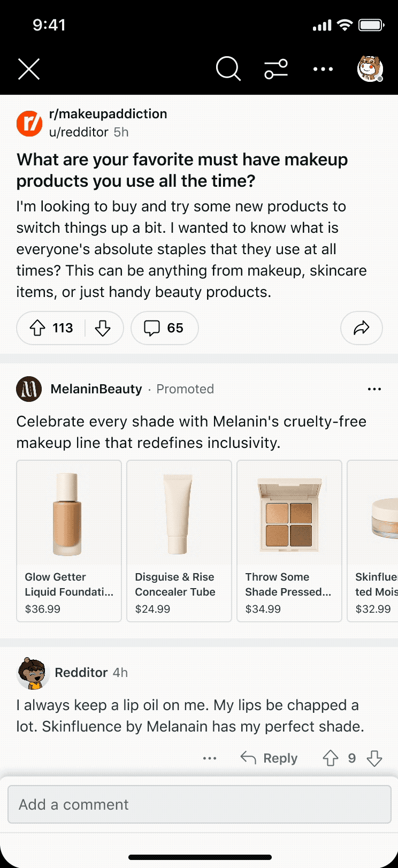Reply to the Redditor's lip oil comment
This screenshot has height=868, width=398.
(269, 758)
